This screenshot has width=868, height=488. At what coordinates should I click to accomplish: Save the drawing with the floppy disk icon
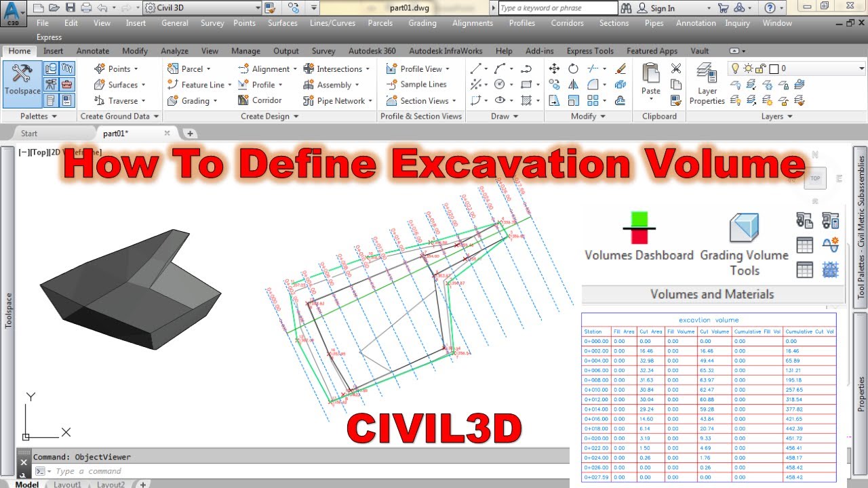coord(71,8)
